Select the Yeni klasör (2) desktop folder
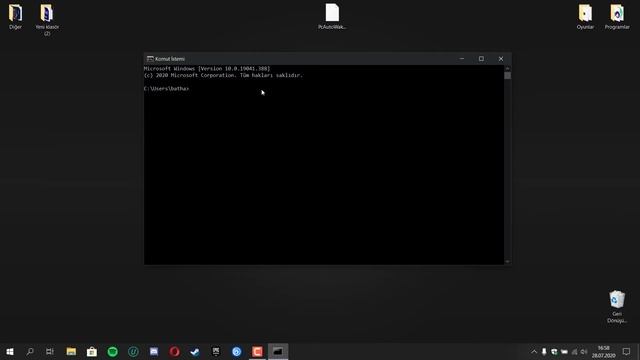Viewport: 640px width, 360px height. coord(47,20)
